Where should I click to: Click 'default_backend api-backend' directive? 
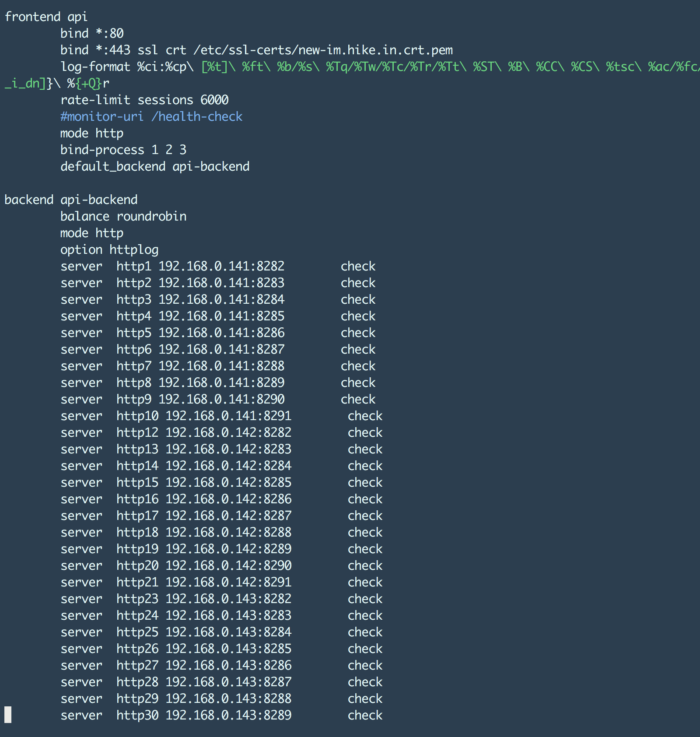(155, 166)
